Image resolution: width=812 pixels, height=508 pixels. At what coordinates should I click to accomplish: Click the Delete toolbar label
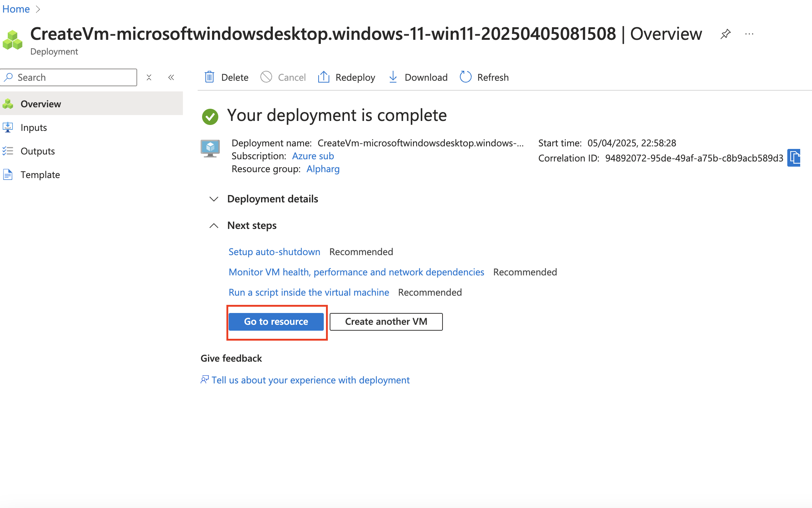[235, 77]
